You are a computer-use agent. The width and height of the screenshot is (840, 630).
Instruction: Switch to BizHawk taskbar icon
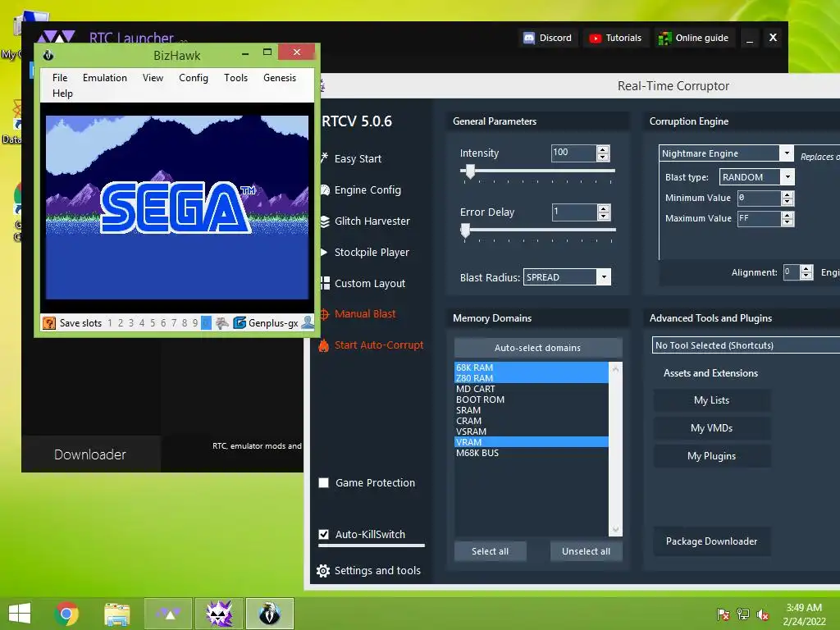(269, 614)
